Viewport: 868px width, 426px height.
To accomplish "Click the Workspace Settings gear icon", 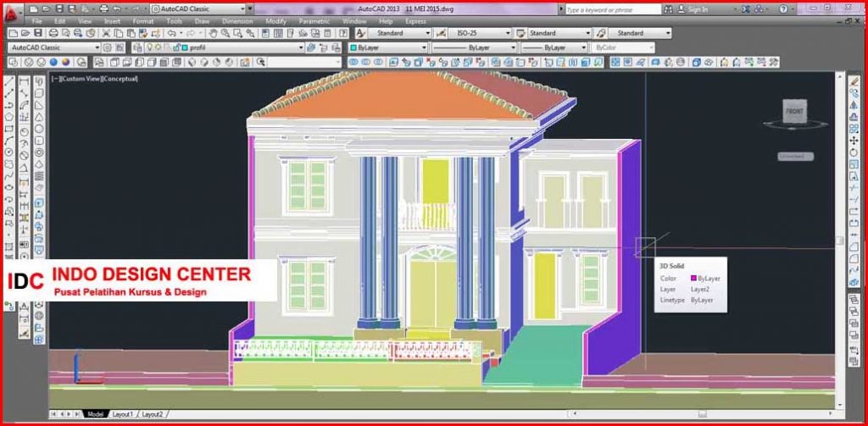I will coord(108,47).
